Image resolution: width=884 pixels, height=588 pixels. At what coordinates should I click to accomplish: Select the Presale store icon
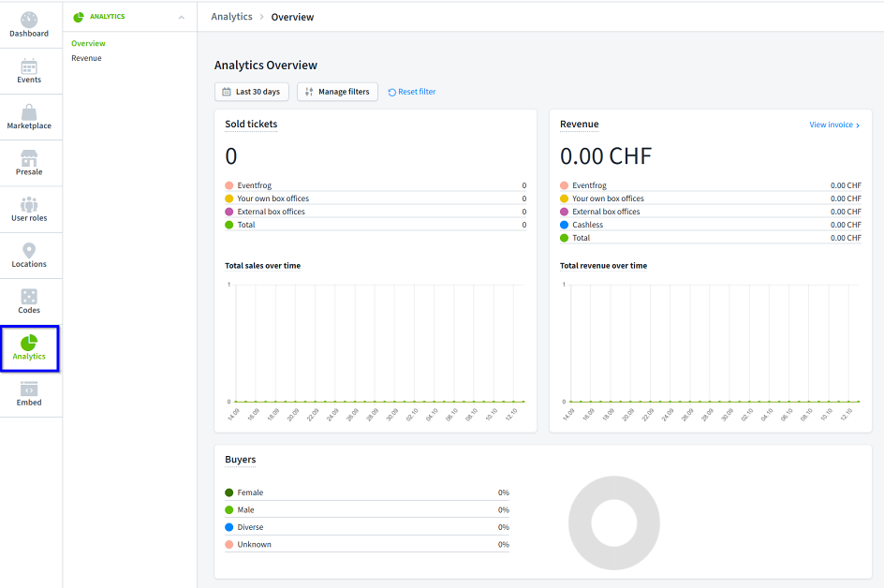(29, 158)
